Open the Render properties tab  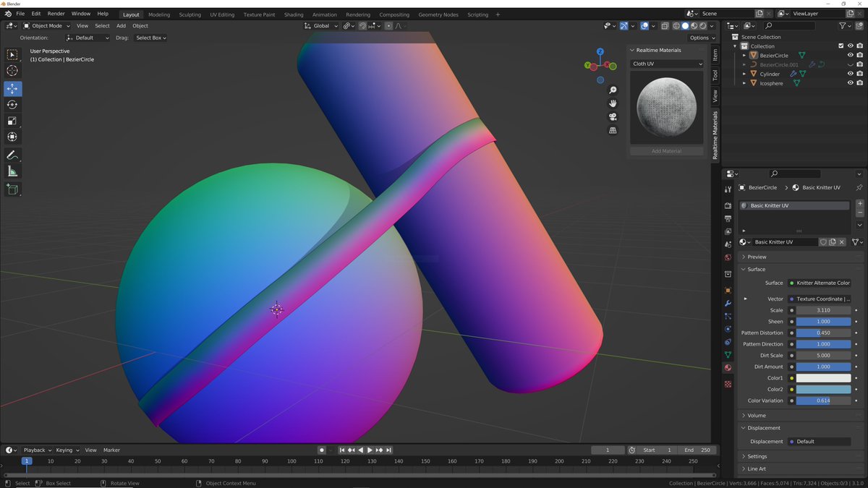tap(728, 205)
